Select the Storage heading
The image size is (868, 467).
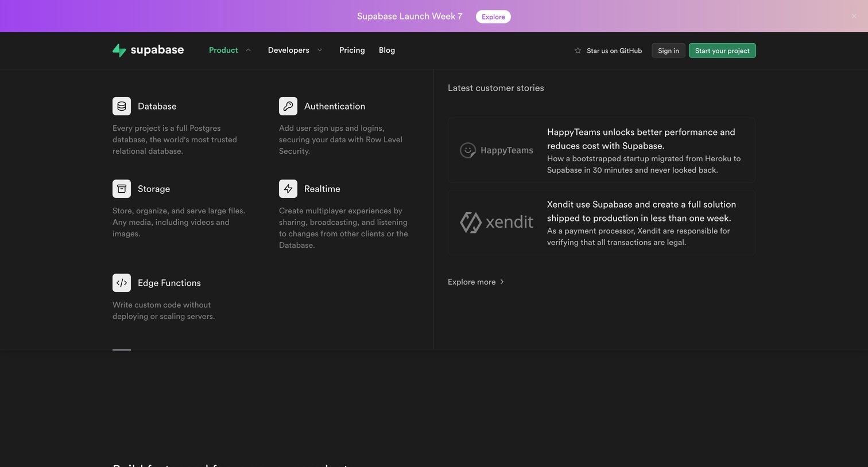[154, 189]
